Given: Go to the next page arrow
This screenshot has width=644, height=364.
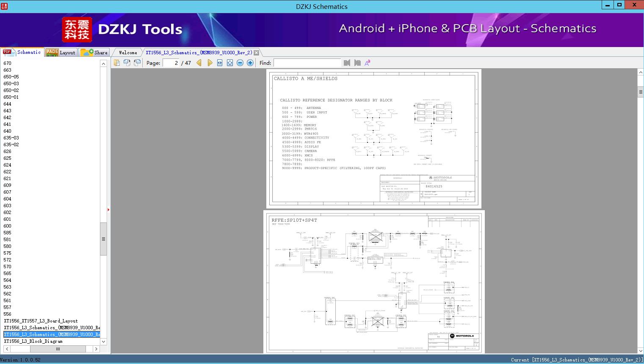Looking at the screenshot, I should (x=210, y=63).
